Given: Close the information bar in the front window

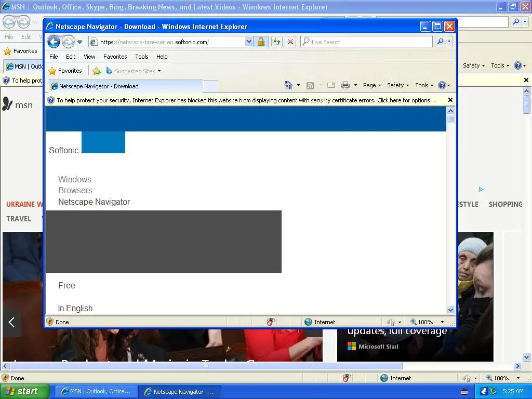Looking at the screenshot, I should tap(450, 100).
